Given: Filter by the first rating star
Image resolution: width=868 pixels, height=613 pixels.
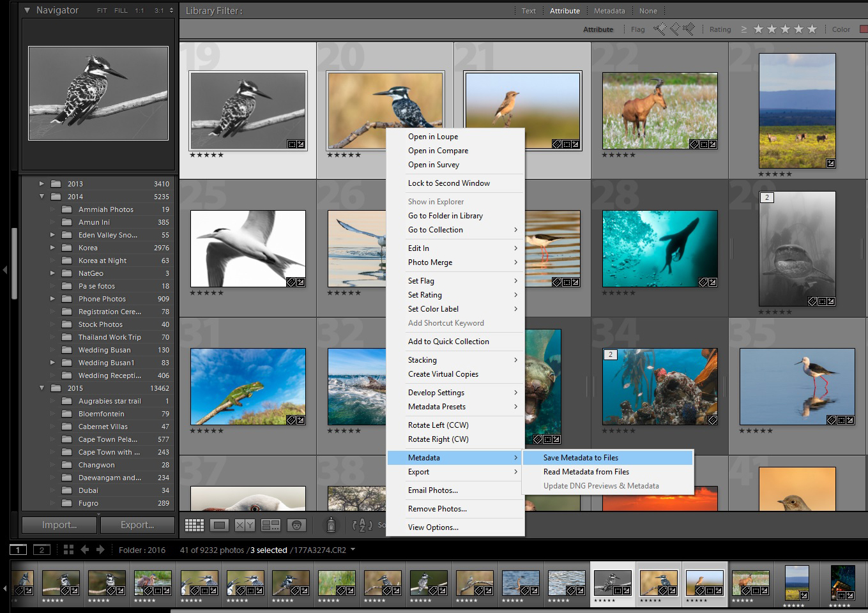Looking at the screenshot, I should [x=758, y=29].
